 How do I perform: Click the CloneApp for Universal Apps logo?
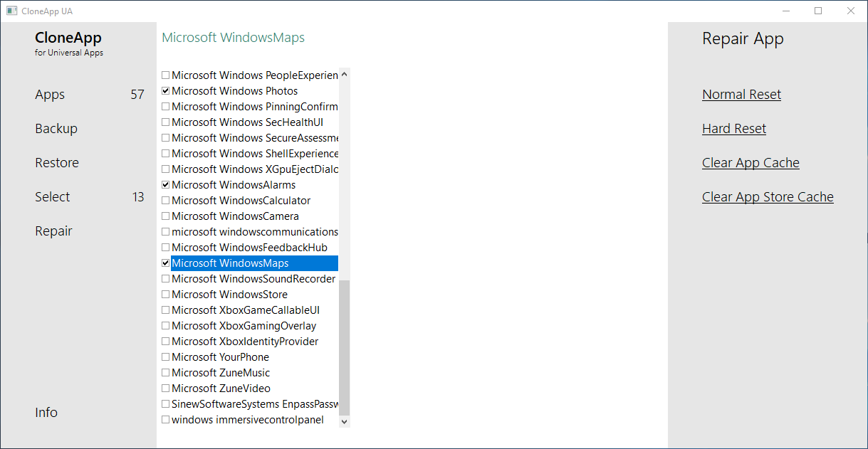click(69, 43)
